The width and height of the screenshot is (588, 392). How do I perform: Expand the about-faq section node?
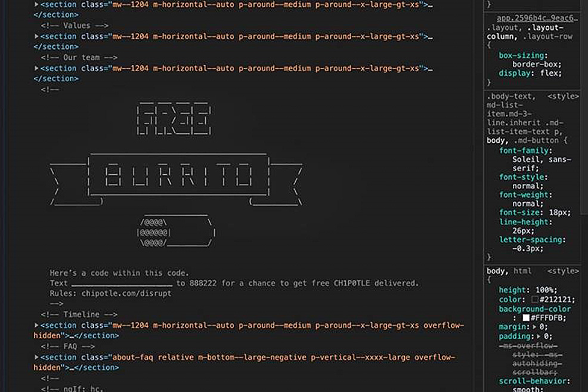(36, 357)
